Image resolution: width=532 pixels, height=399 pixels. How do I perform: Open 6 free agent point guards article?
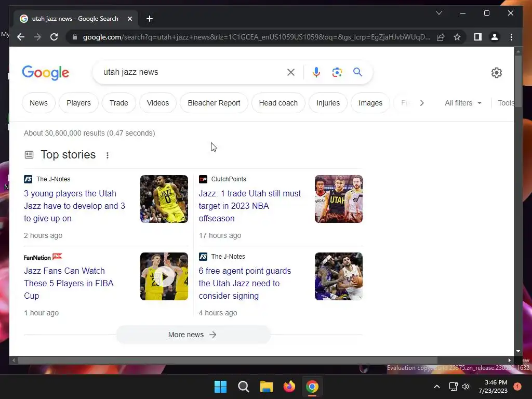[x=245, y=283]
